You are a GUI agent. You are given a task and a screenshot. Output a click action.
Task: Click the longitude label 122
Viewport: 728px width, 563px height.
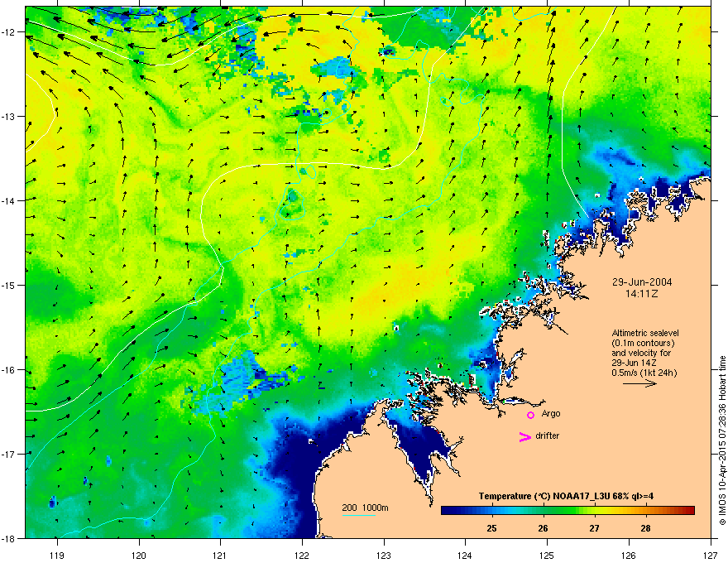302,555
